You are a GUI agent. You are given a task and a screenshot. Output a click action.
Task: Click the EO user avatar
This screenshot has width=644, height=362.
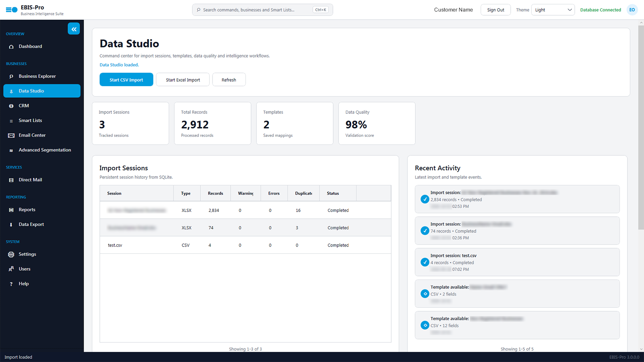(632, 10)
